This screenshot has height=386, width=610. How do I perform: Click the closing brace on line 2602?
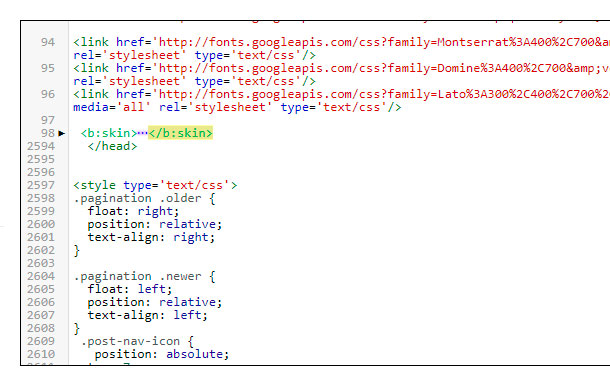[x=77, y=251]
